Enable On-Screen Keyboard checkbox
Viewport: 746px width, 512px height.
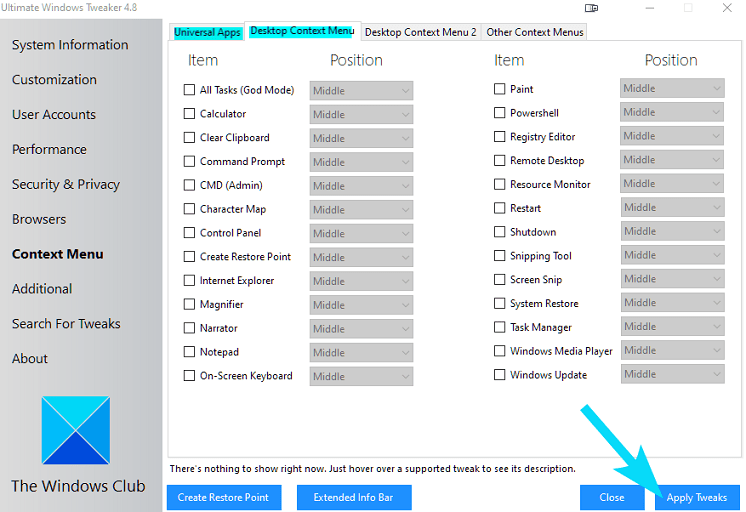(x=189, y=375)
